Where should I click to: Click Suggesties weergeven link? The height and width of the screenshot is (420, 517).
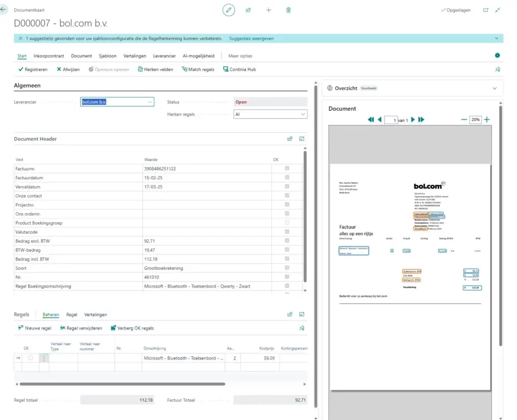[251, 38]
